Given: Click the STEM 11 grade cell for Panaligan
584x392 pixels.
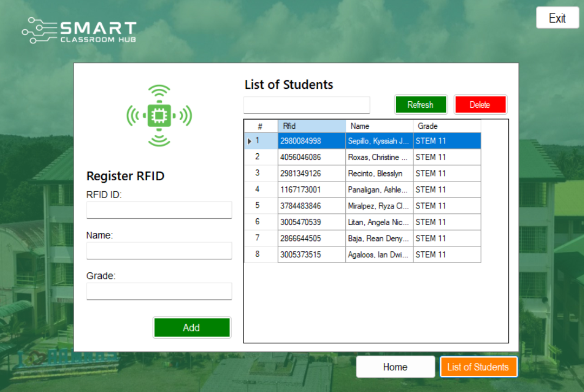Looking at the screenshot, I should click(447, 190).
